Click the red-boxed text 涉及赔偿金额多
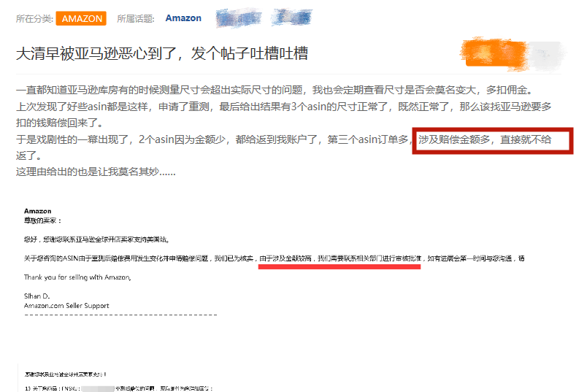The width and height of the screenshot is (587, 392). (454, 139)
